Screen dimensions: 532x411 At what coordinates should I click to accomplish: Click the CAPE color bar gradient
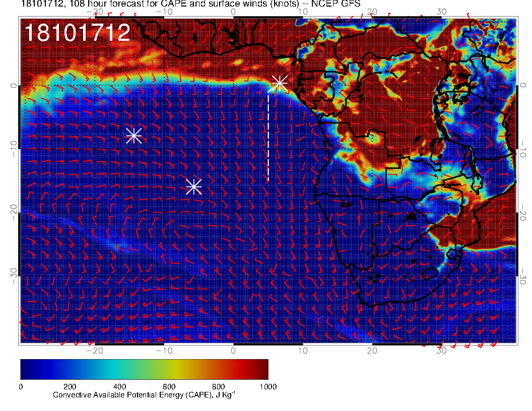(x=144, y=369)
